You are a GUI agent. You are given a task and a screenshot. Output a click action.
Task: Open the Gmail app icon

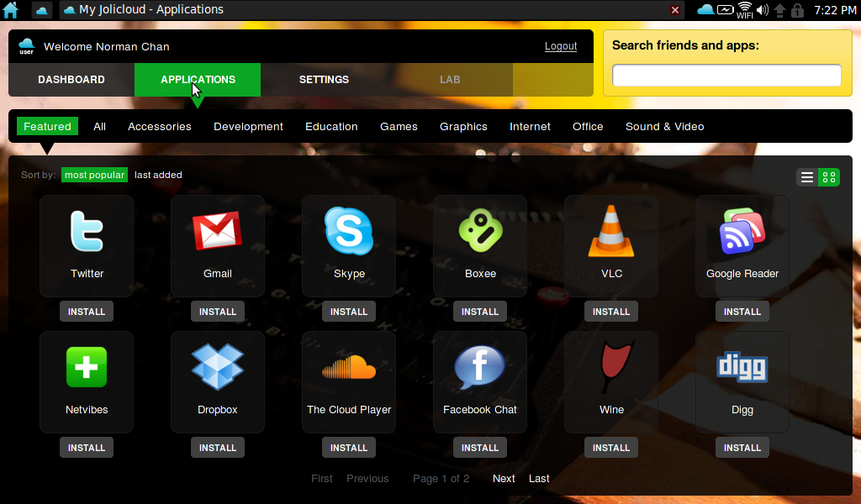click(x=218, y=230)
